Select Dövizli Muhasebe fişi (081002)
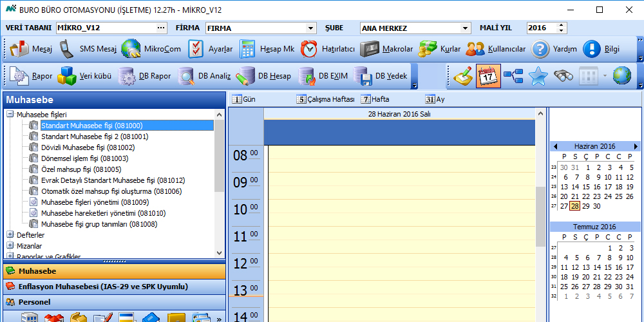The width and height of the screenshot is (644, 322). pos(88,147)
